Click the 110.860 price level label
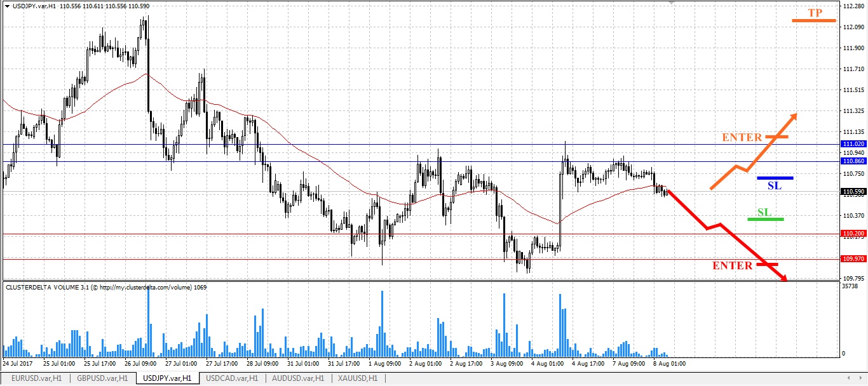 click(x=853, y=161)
